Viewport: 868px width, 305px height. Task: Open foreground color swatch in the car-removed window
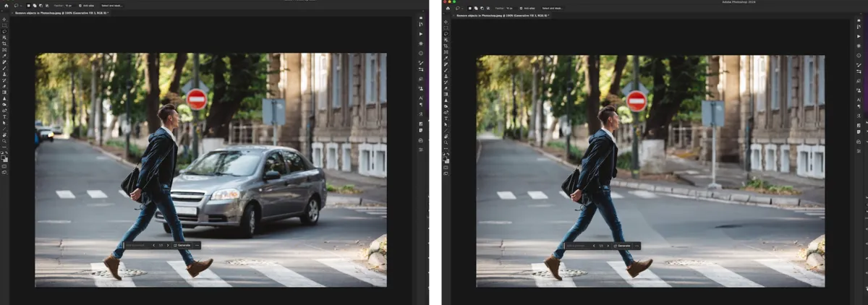coord(445,158)
